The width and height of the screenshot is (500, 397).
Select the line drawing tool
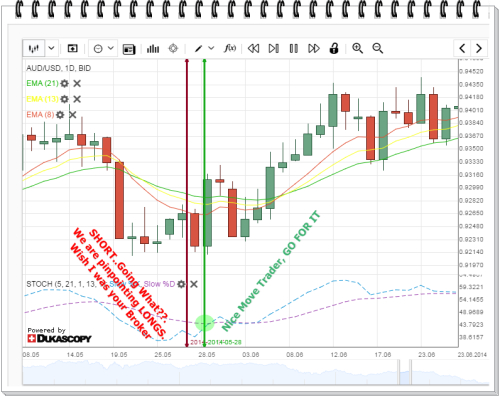coord(198,49)
